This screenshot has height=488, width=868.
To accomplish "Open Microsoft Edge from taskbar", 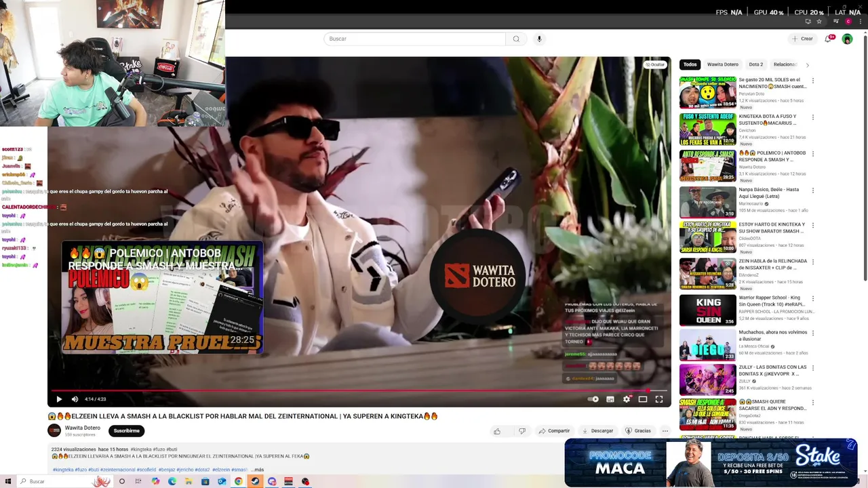I will [x=172, y=481].
